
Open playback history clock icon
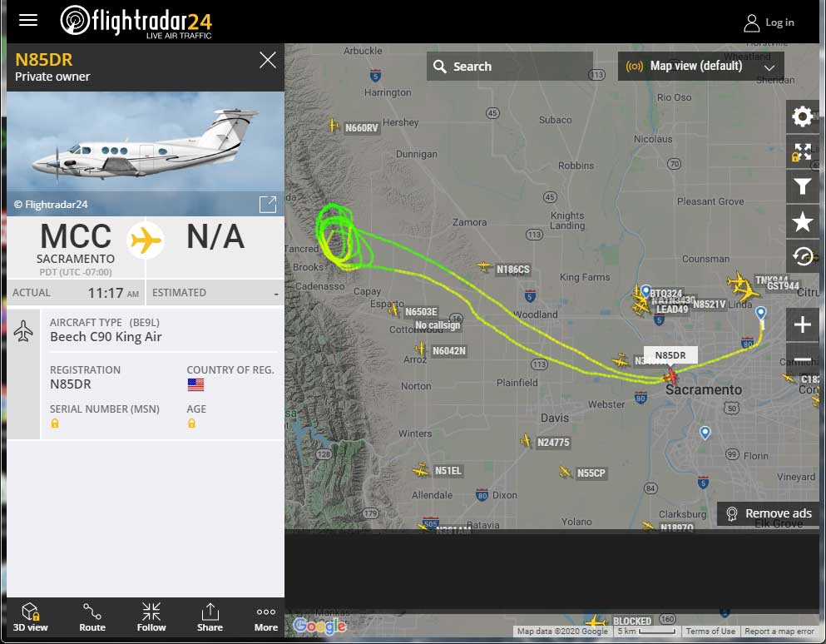802,256
